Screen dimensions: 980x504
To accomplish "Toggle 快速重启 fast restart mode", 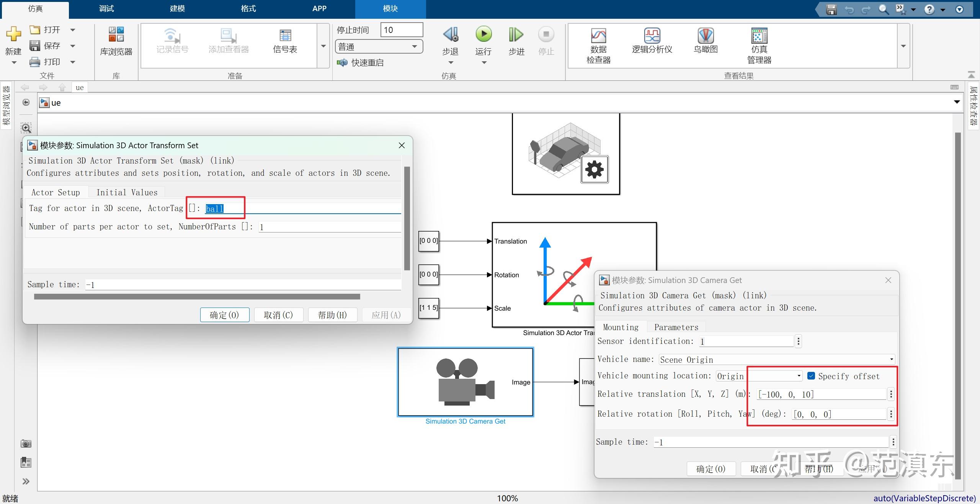I will pyautogui.click(x=360, y=62).
